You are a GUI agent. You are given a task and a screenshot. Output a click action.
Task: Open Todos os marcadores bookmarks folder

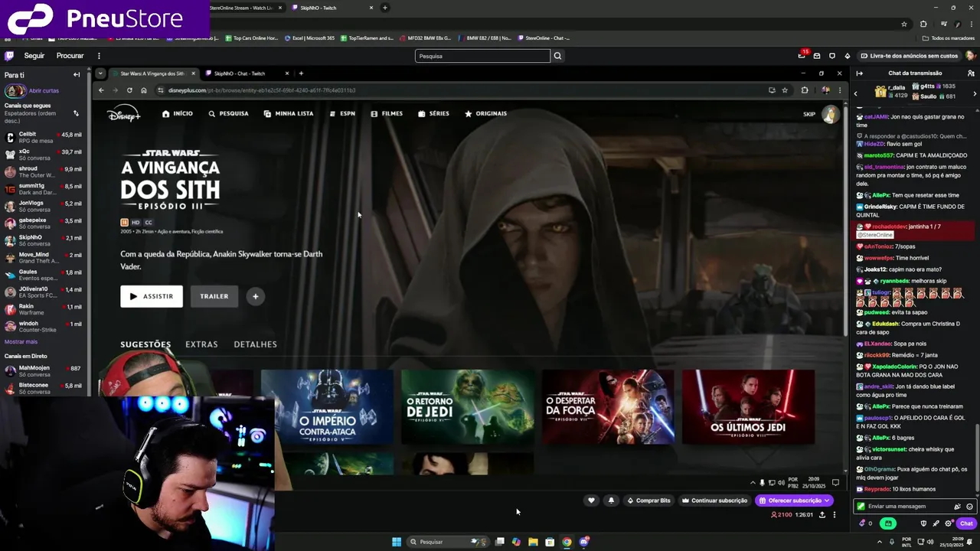[x=949, y=38]
